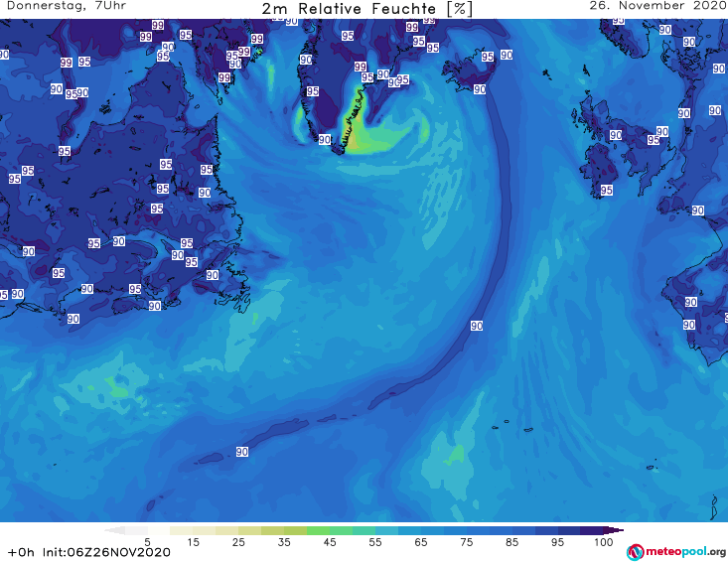Click the colorbar value '100'
The height and width of the screenshot is (562, 728).
point(603,542)
